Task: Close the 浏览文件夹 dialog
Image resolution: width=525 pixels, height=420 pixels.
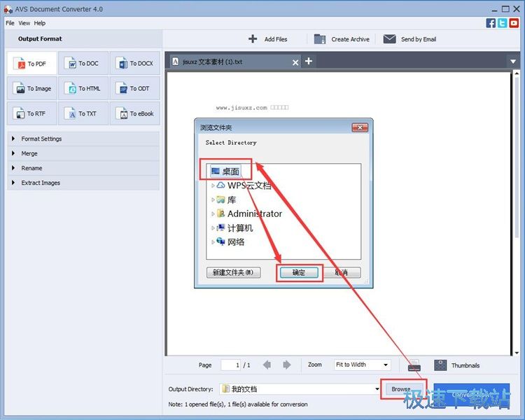Action: [360, 127]
